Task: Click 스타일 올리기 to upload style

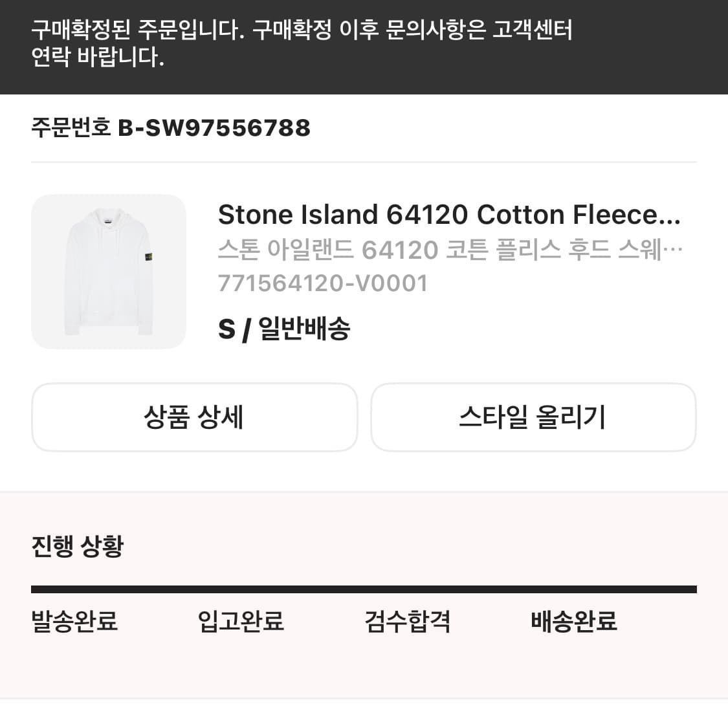Action: click(x=533, y=417)
